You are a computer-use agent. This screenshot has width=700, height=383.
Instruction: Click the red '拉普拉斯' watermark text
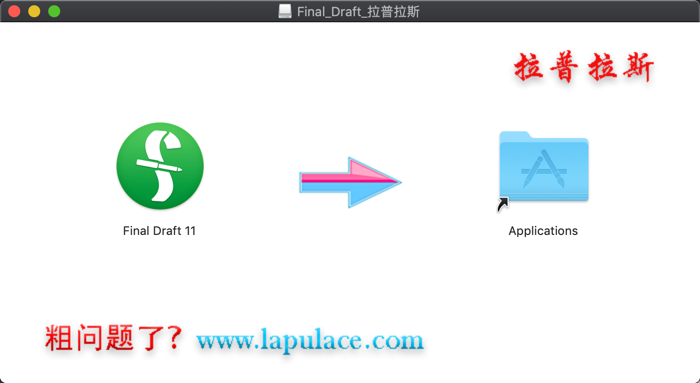tap(584, 67)
